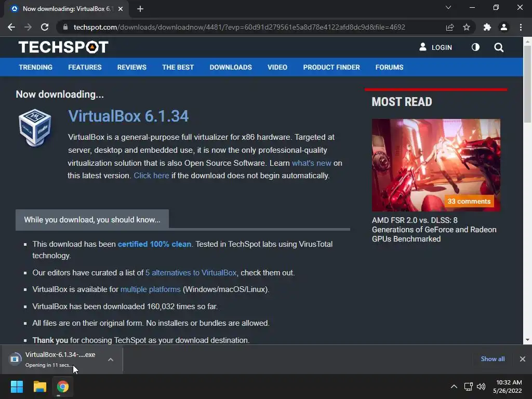
Task: Click the LOGIN user button
Action: coord(436,47)
